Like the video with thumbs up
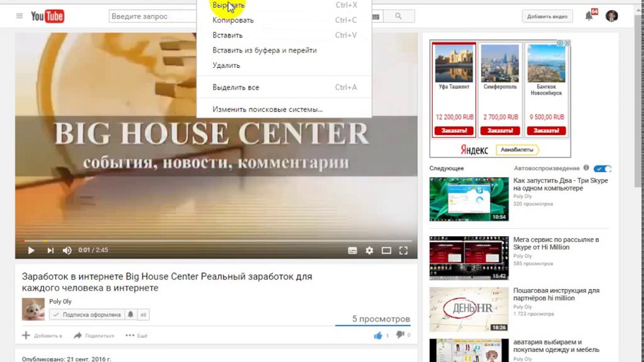 coord(378,335)
